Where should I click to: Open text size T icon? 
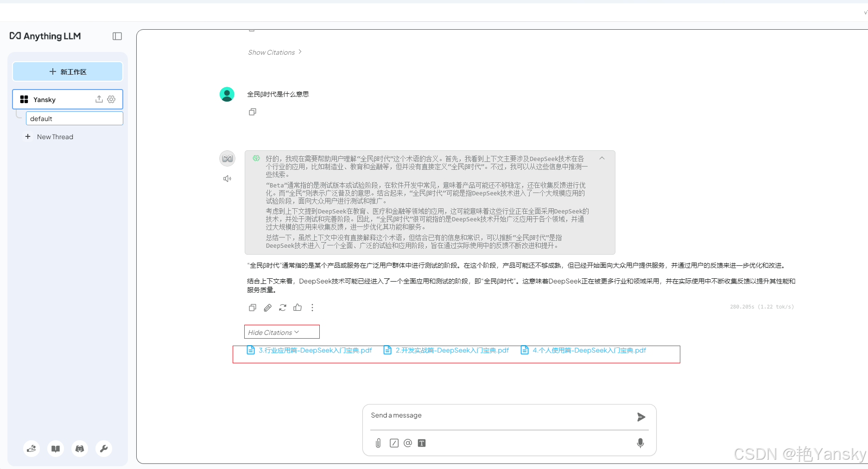point(422,443)
